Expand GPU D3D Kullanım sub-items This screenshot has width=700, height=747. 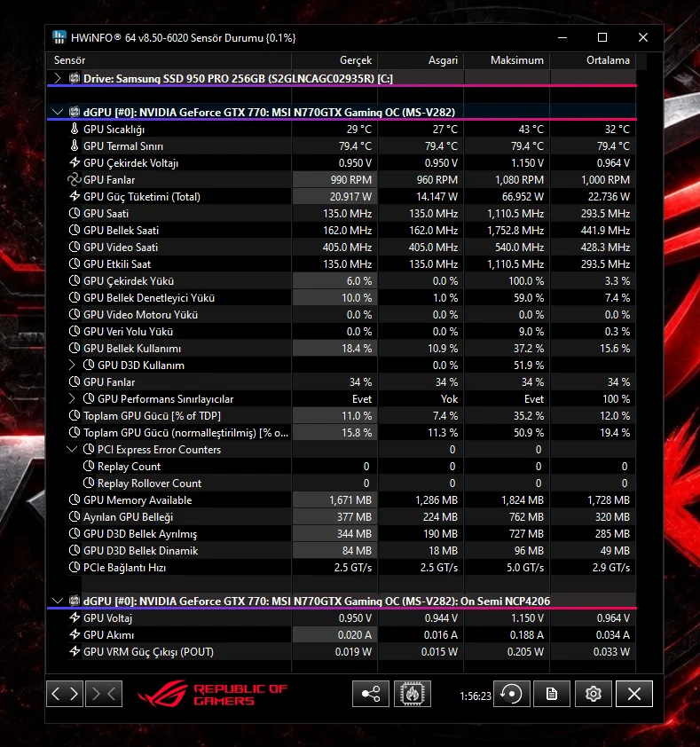click(72, 365)
